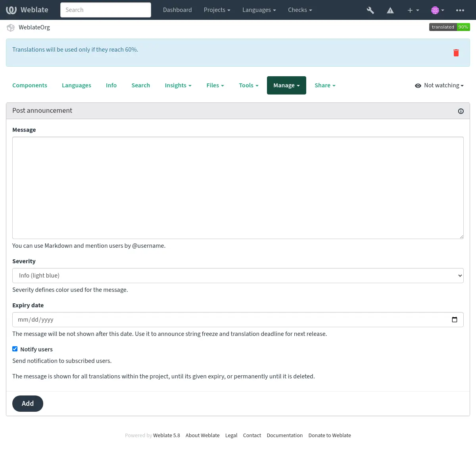Viewport: 476px width, 459px height.
Task: Click the Notify users label
Action: click(36, 349)
